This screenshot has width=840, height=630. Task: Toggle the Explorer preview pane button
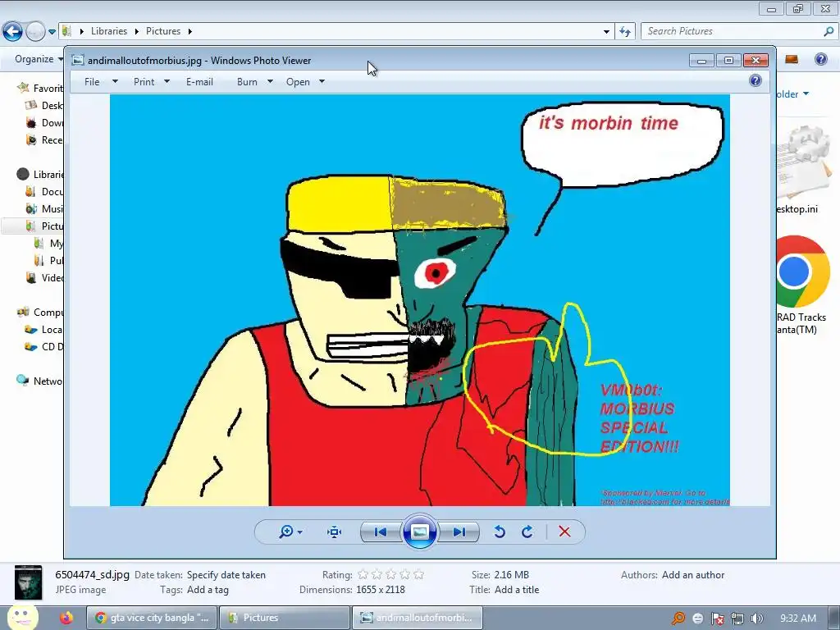[792, 59]
